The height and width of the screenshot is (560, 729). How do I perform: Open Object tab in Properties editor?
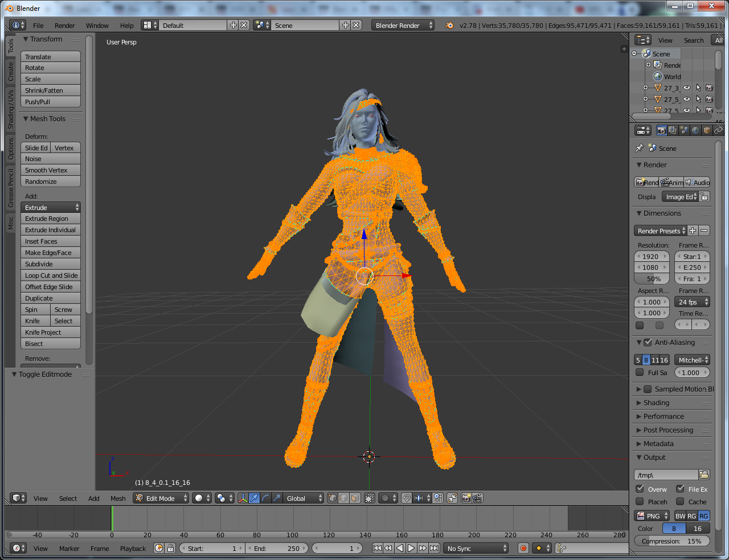pos(707,130)
